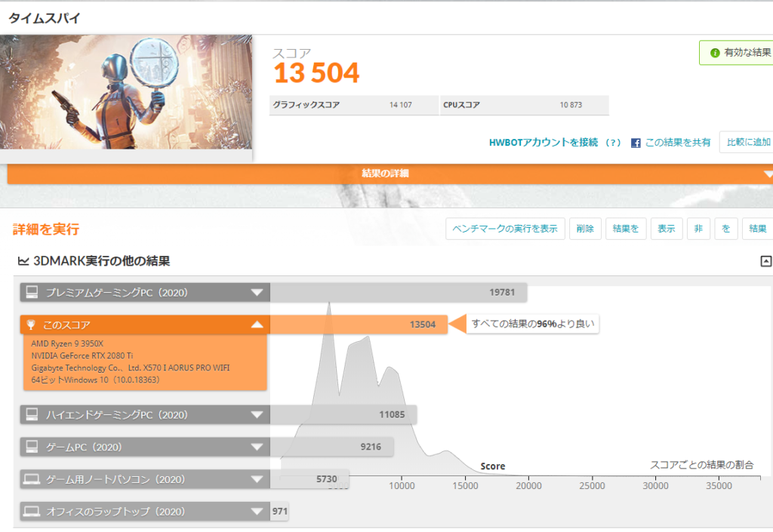Click the 削除 button
The height and width of the screenshot is (532, 773).
click(585, 229)
